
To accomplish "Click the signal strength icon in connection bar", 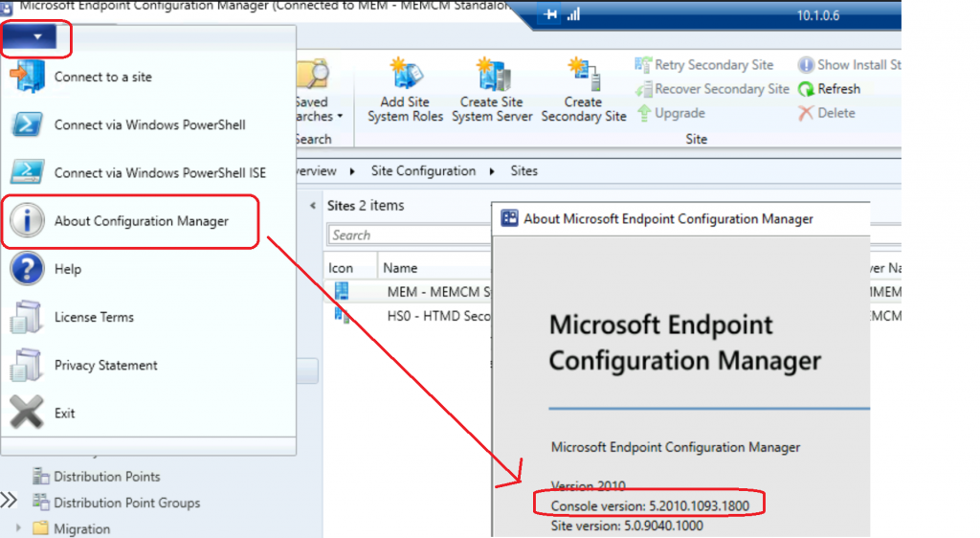I will pos(574,13).
